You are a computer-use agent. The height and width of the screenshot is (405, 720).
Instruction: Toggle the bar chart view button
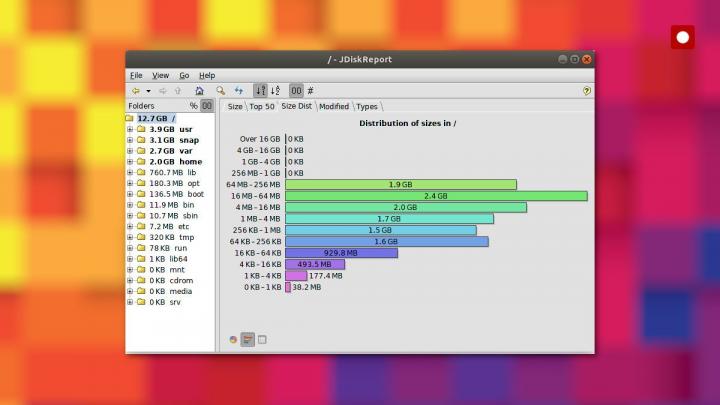(x=247, y=339)
